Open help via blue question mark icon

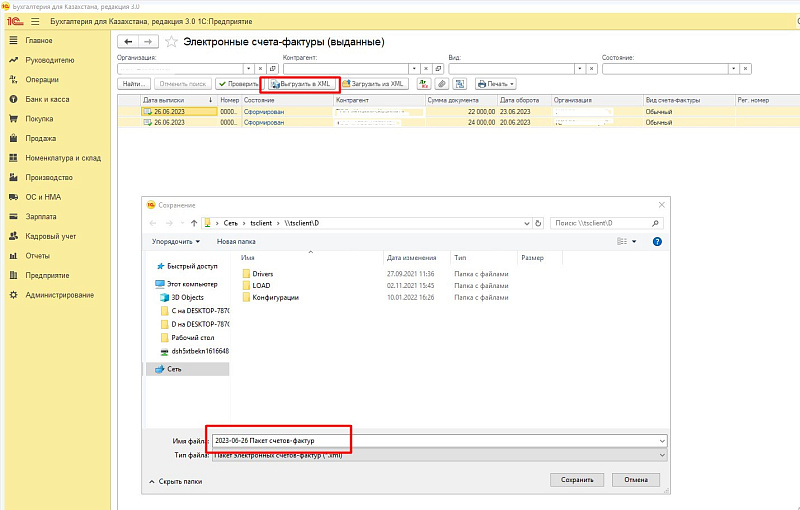(x=657, y=241)
